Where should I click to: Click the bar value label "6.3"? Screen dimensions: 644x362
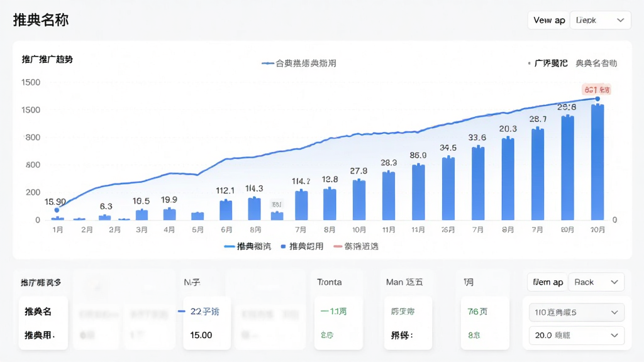point(106,206)
